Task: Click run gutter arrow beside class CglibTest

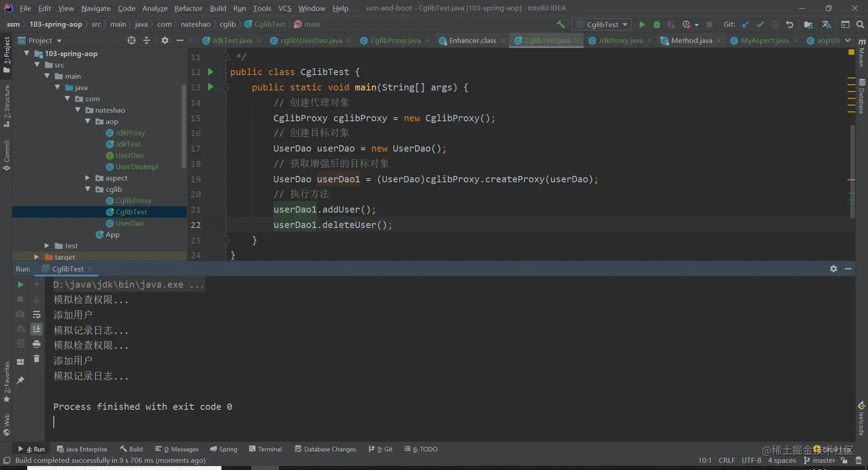Action: tap(211, 72)
